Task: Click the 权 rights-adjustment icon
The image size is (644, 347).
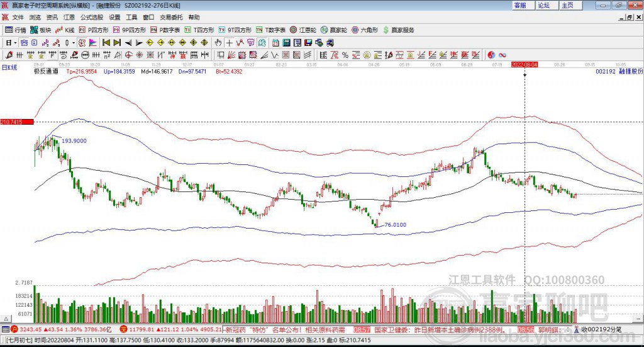Action: click(82, 43)
